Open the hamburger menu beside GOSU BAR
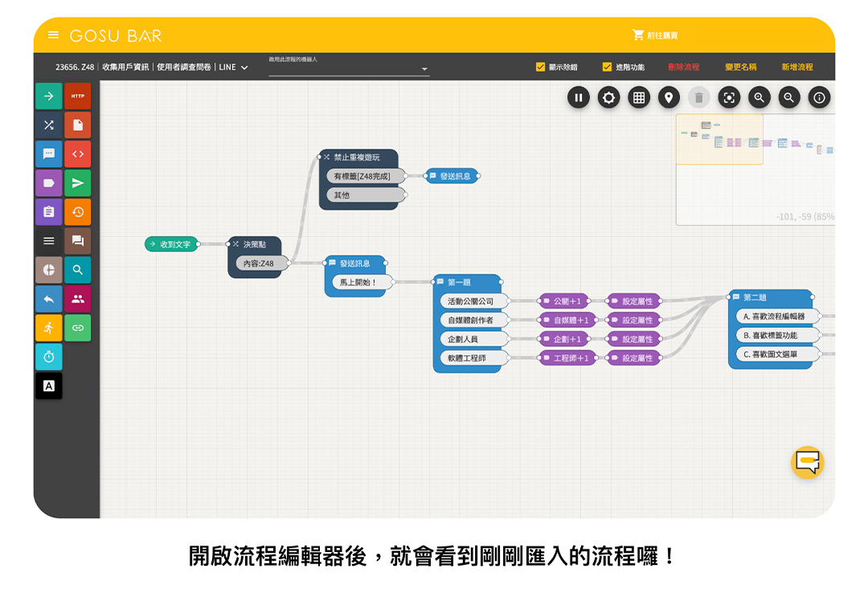868x589 pixels. point(53,35)
